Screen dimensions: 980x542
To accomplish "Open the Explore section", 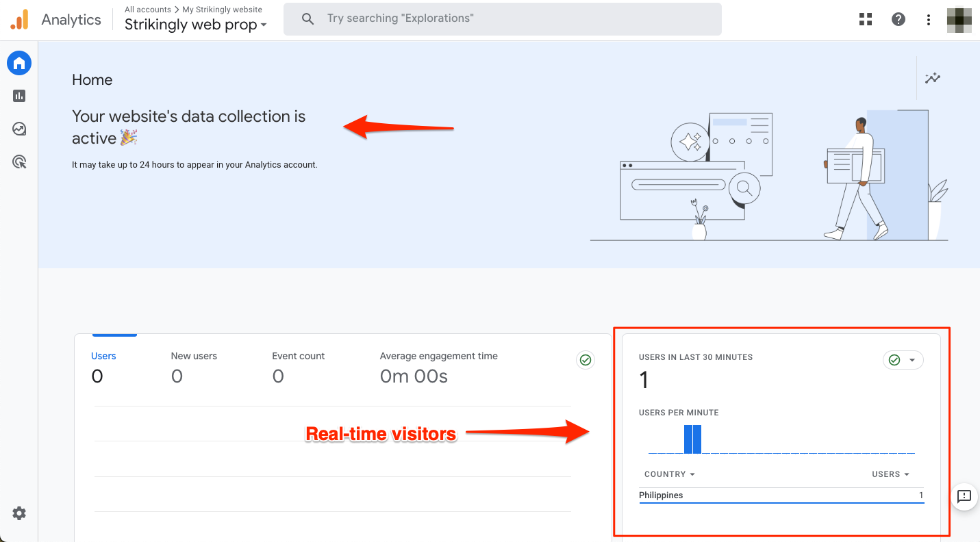I will tap(18, 129).
